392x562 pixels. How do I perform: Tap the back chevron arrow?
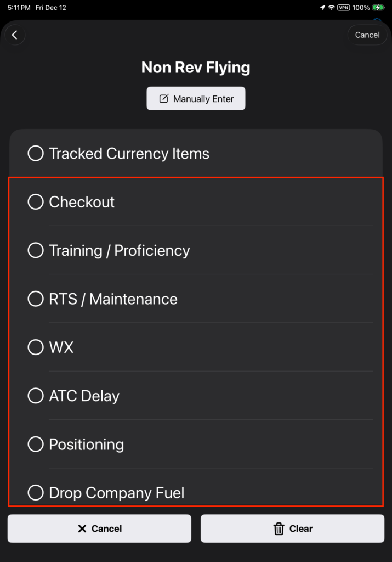pos(15,35)
